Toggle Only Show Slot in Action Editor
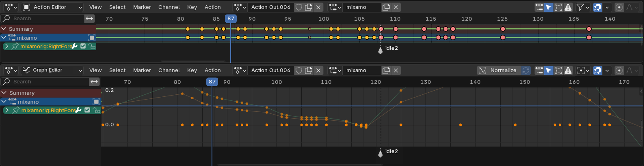 (539, 7)
